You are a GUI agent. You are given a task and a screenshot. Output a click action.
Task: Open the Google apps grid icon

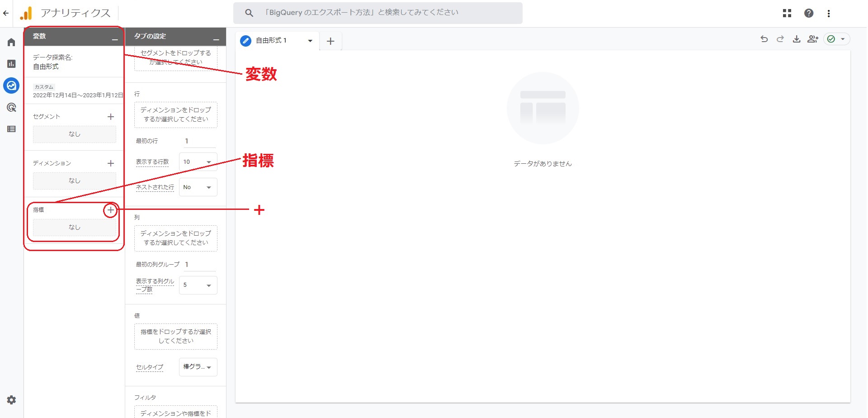point(787,13)
